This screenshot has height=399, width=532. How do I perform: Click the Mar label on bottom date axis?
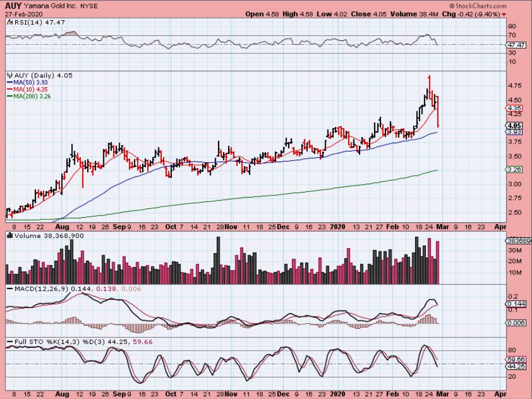pos(443,394)
